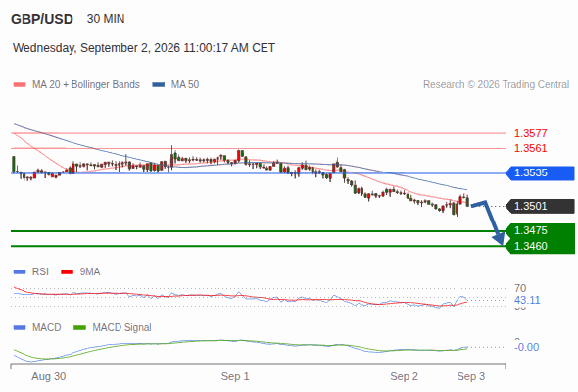
Task: Click the MACD value -0.00
Action: (527, 347)
